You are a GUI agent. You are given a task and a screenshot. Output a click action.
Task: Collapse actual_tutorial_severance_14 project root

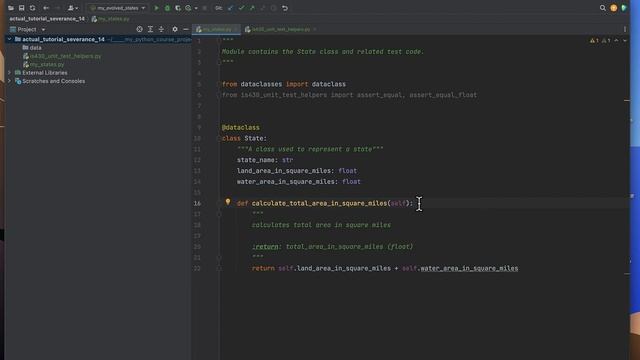(9, 39)
